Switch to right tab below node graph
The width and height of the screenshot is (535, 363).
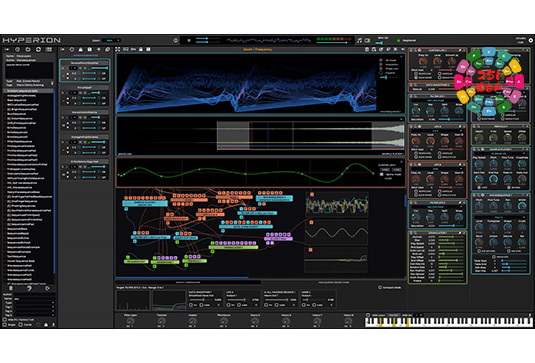333,282
